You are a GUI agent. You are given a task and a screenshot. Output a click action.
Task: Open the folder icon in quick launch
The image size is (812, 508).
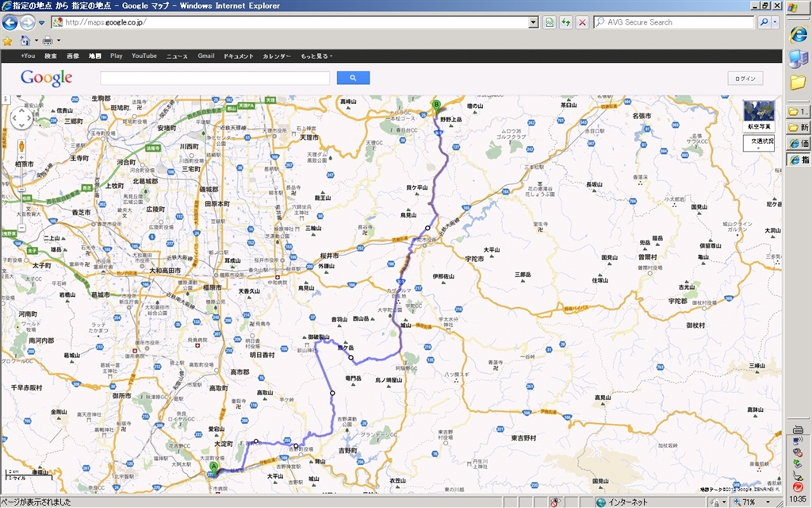click(798, 82)
